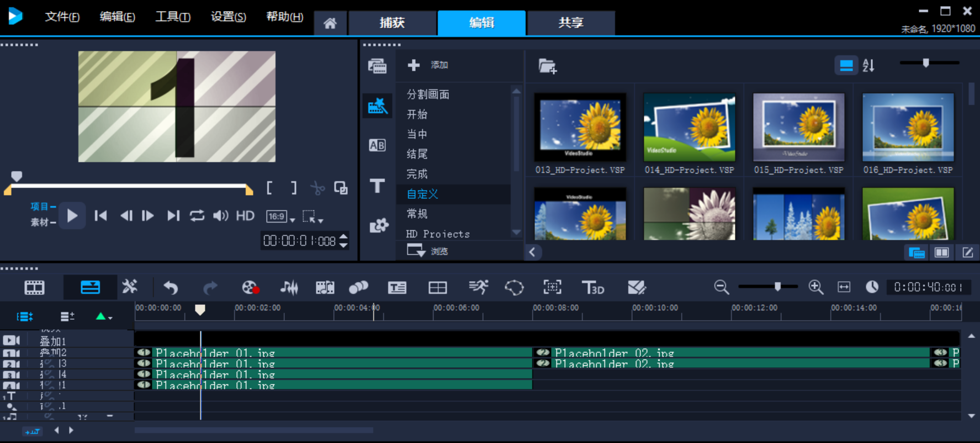Image resolution: width=980 pixels, height=443 pixels.
Task: Open the Record/Capture option
Action: [x=251, y=287]
